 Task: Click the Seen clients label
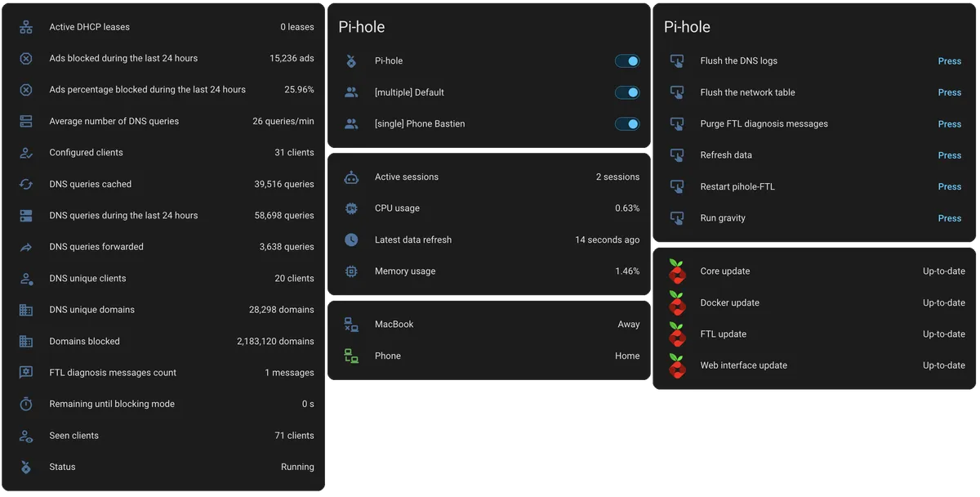tap(73, 436)
